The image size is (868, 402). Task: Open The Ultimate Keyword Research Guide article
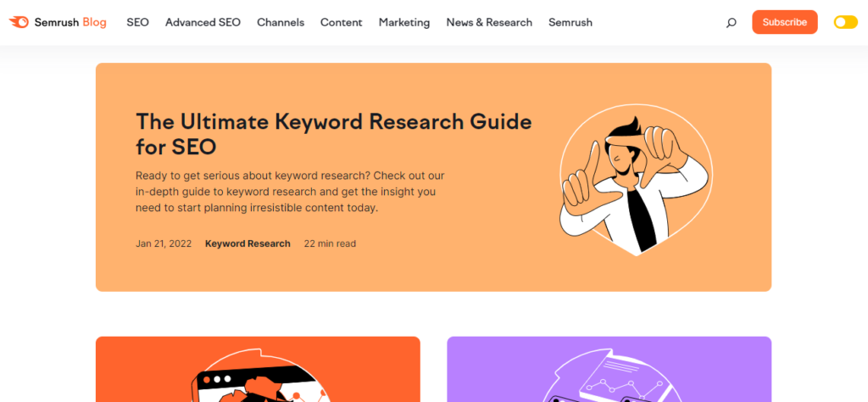click(334, 133)
